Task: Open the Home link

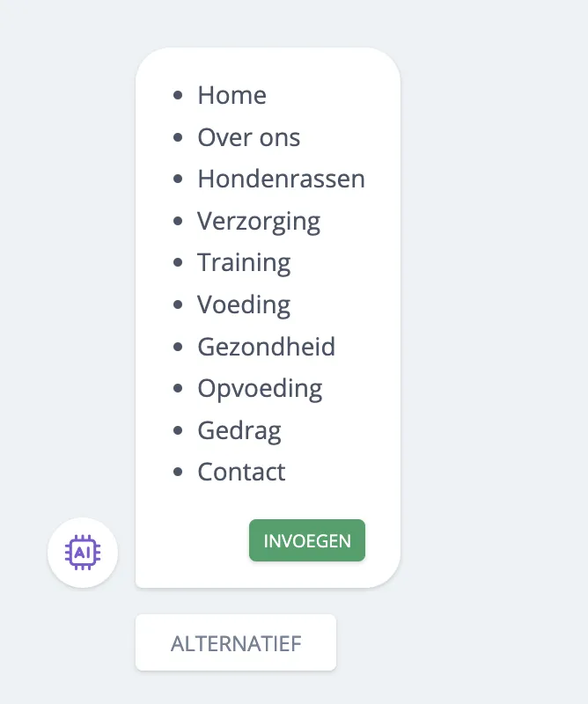Action: [232, 96]
